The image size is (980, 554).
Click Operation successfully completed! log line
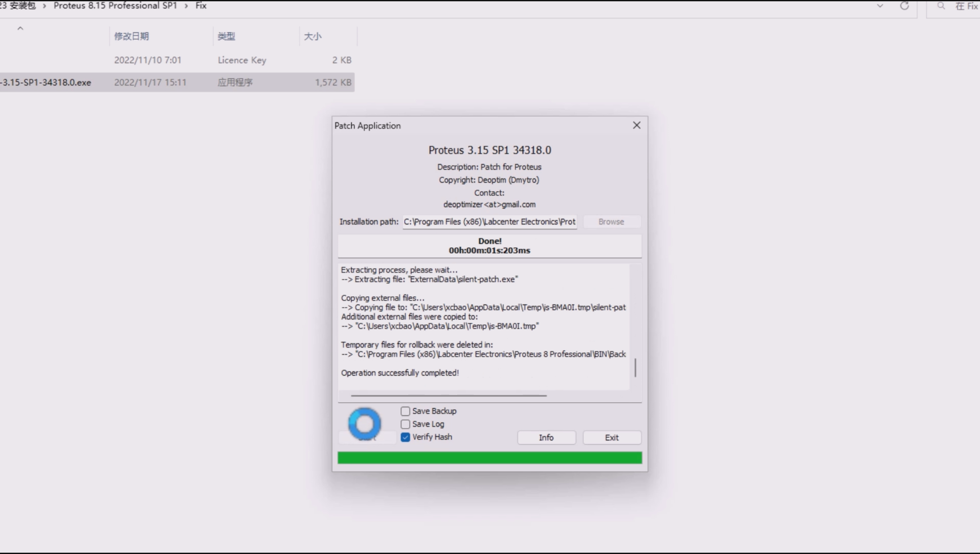point(400,373)
